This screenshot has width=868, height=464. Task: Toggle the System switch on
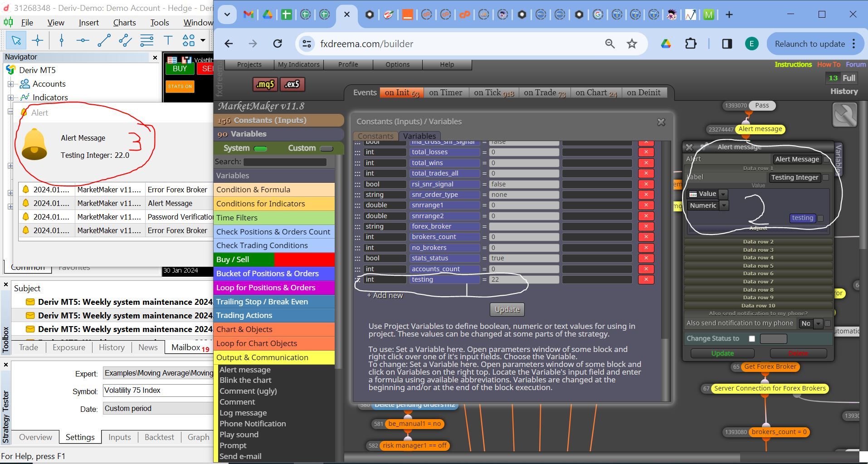click(260, 148)
